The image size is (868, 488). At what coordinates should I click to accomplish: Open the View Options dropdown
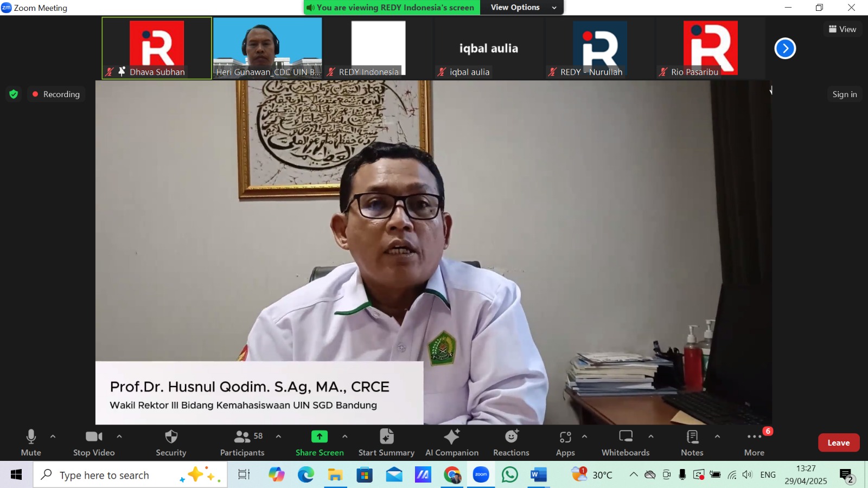521,8
